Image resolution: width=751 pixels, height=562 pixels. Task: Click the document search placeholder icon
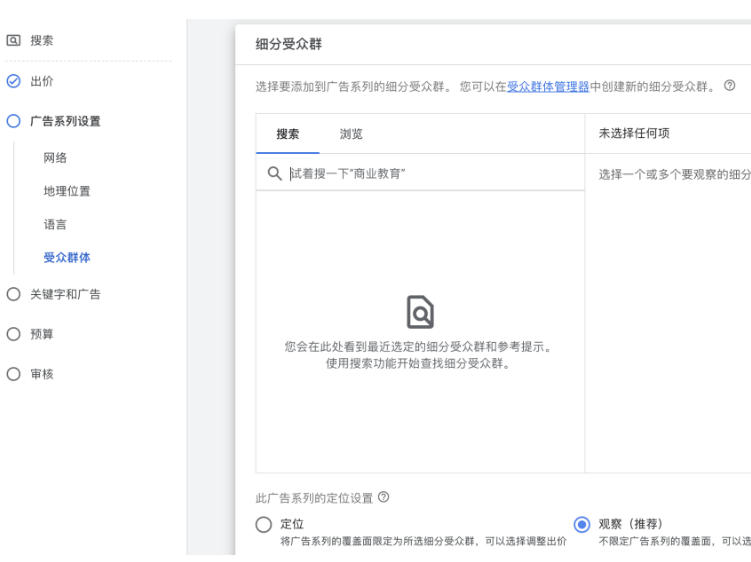(x=420, y=313)
